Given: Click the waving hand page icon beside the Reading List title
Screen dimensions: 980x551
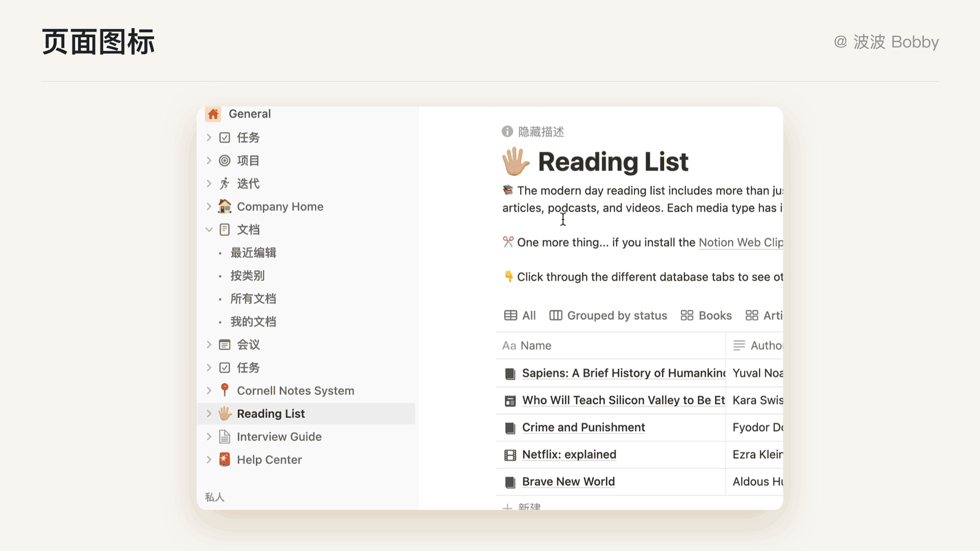Looking at the screenshot, I should [x=516, y=162].
